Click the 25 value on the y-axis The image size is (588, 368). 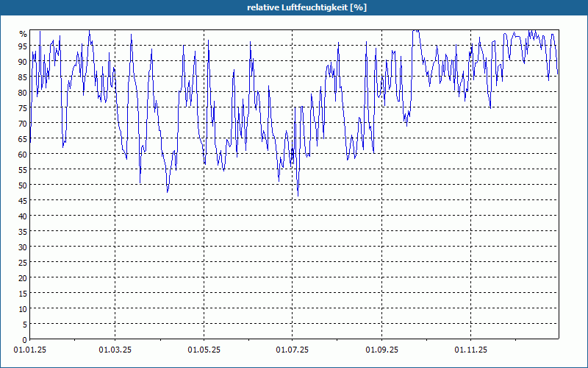click(23, 263)
